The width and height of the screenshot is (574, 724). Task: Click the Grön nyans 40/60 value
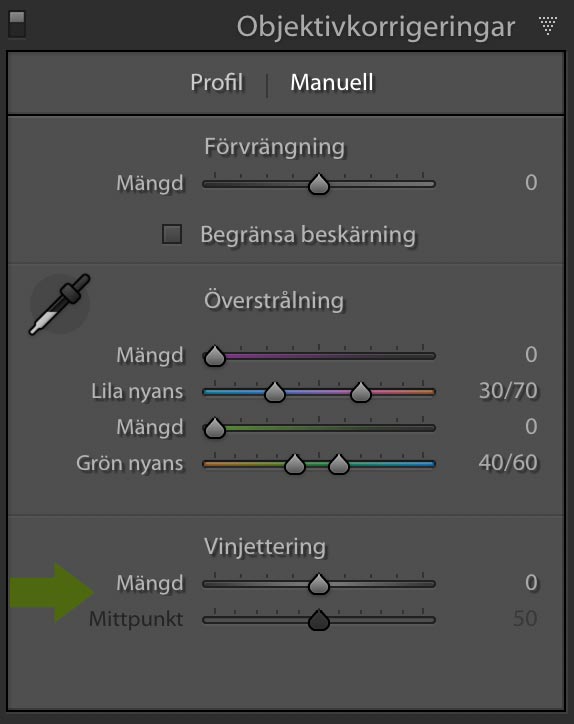coord(508,463)
